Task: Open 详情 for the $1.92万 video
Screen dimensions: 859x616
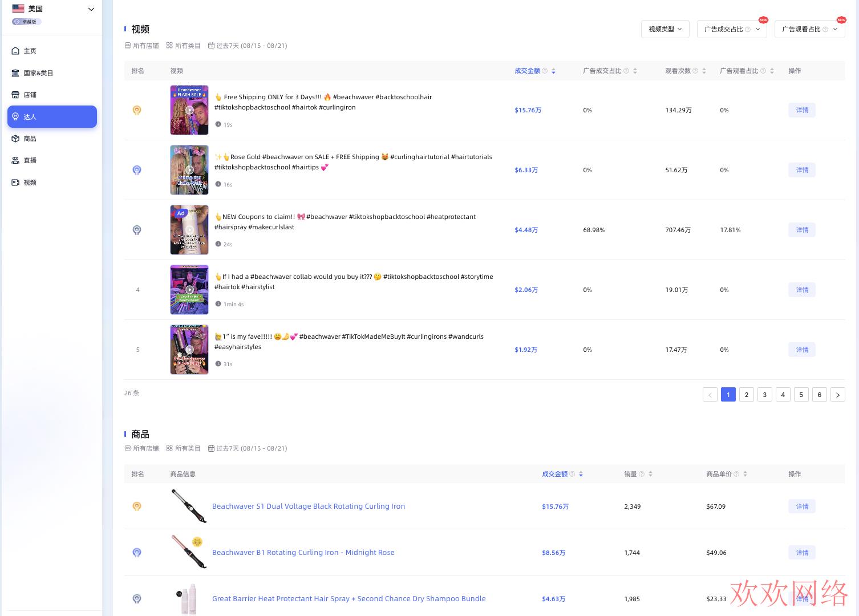Action: click(802, 350)
